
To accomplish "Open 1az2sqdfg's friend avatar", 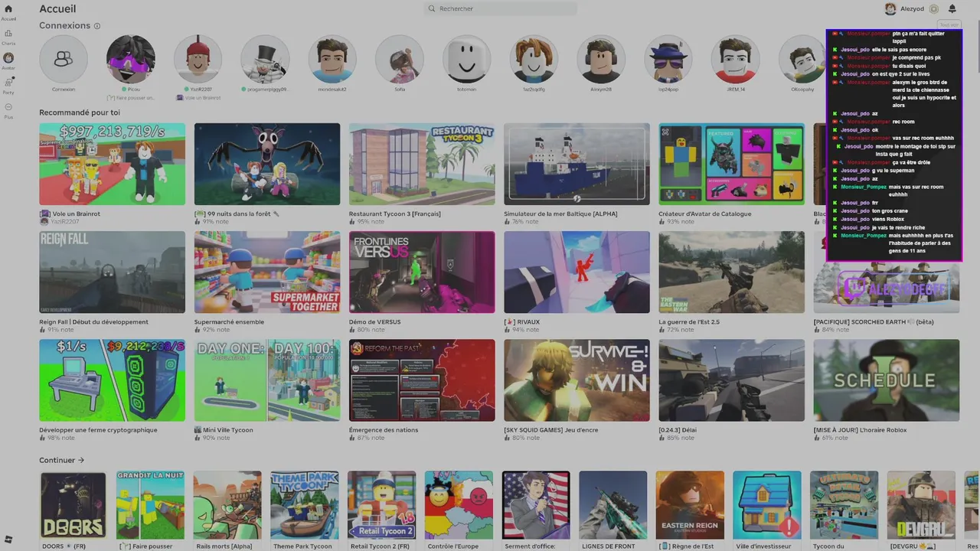I will point(534,59).
